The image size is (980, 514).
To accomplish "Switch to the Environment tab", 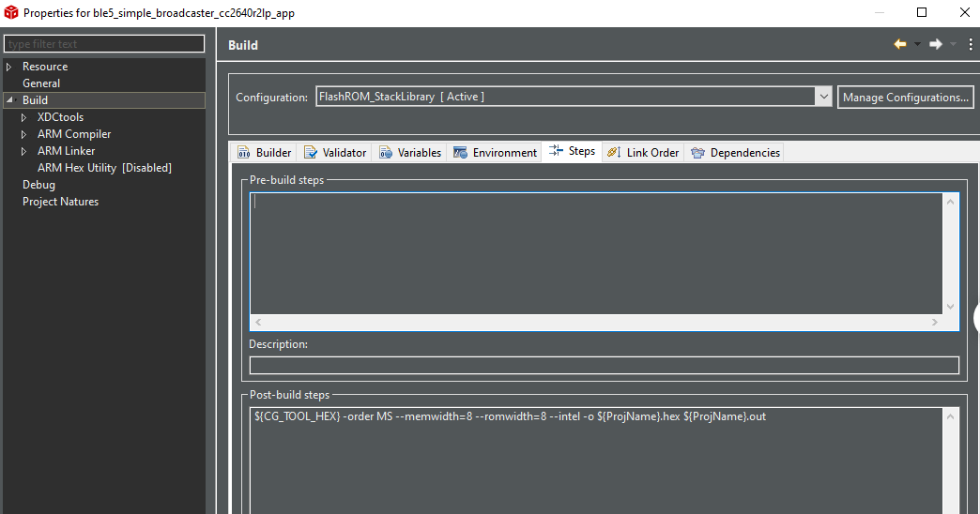I will pyautogui.click(x=495, y=152).
